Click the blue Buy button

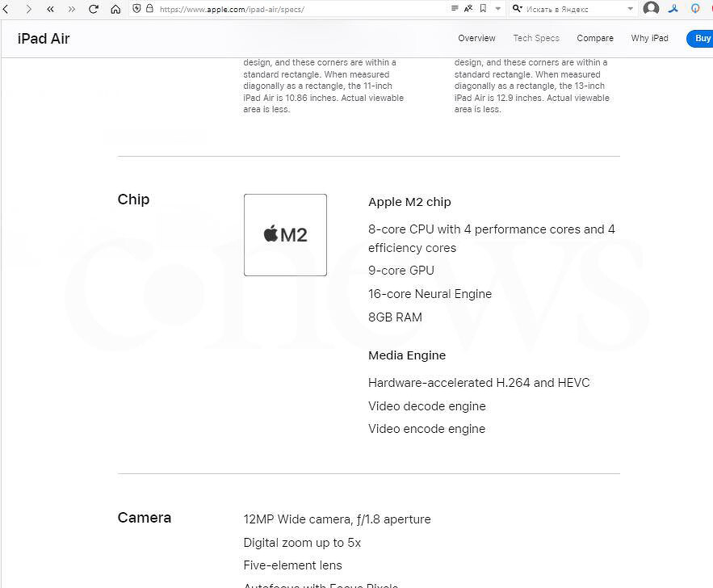tap(700, 39)
